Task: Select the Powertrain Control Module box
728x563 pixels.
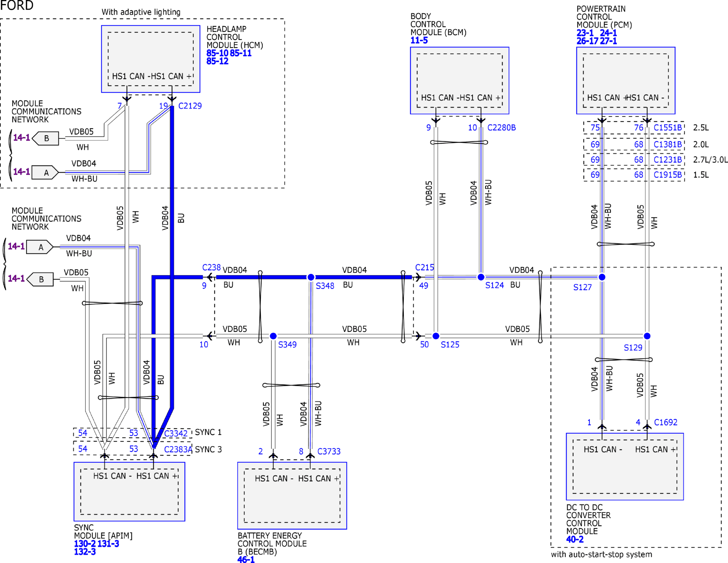Action: (x=626, y=80)
